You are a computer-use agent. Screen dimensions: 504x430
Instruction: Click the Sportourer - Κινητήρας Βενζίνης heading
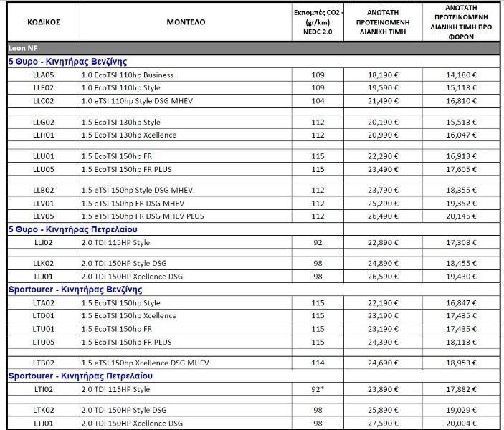75,290
